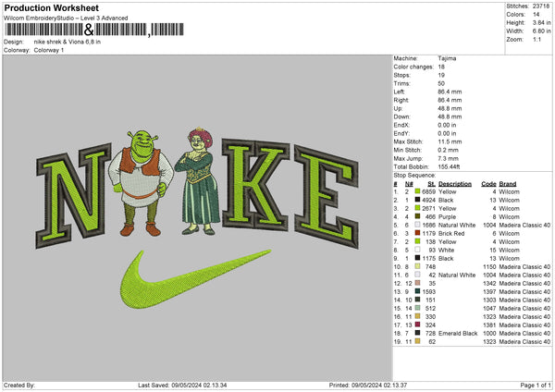Image resolution: width=555 pixels, height=392 pixels.
Task: Click the Max Jump value 7.3 mm
Action: (449, 158)
